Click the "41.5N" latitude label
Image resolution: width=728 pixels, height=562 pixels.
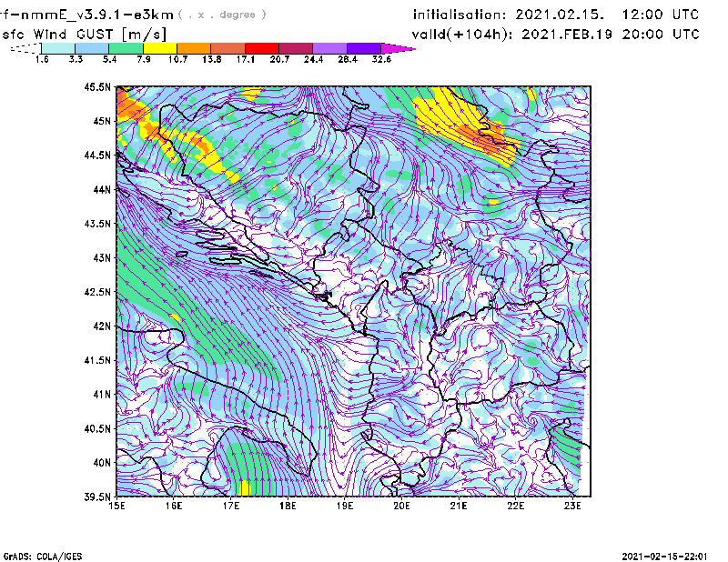coord(97,360)
